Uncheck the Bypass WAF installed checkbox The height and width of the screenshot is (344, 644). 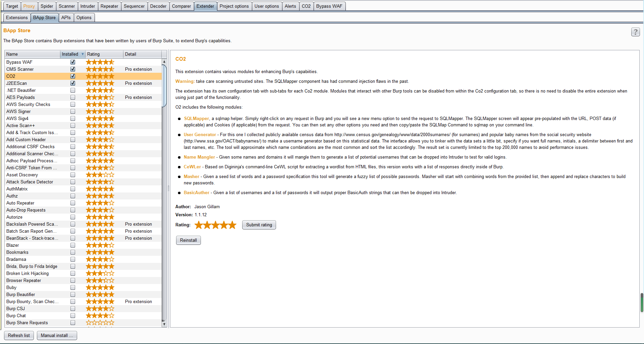(73, 62)
